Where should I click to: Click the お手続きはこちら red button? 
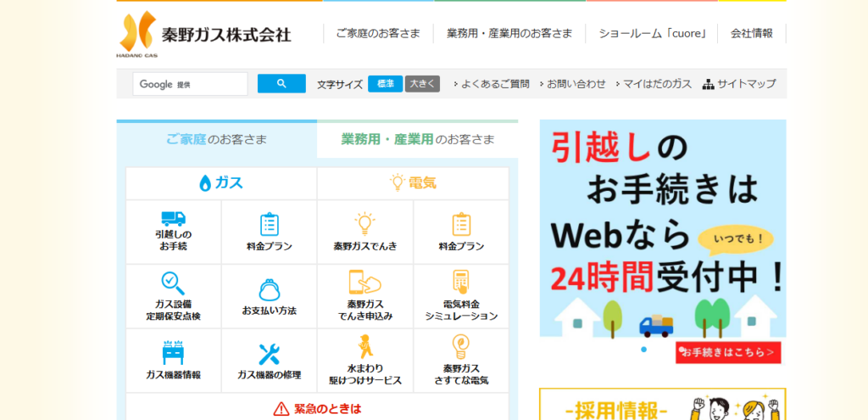[728, 352]
